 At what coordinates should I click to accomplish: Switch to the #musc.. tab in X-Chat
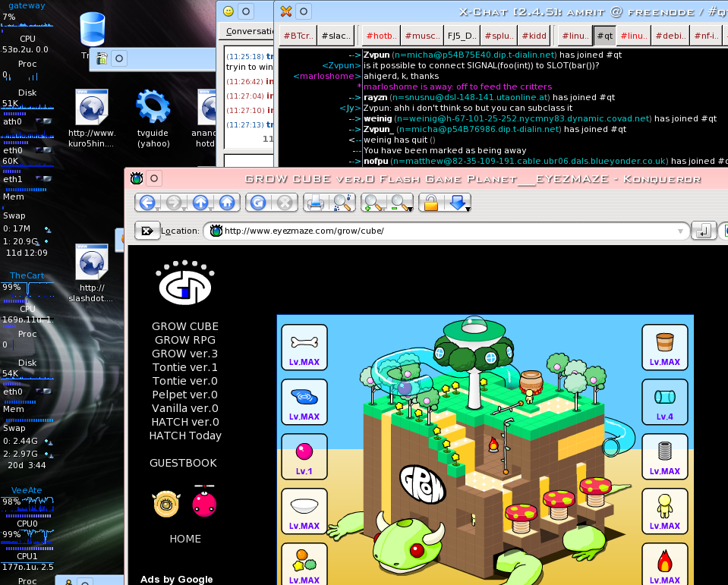pos(423,36)
